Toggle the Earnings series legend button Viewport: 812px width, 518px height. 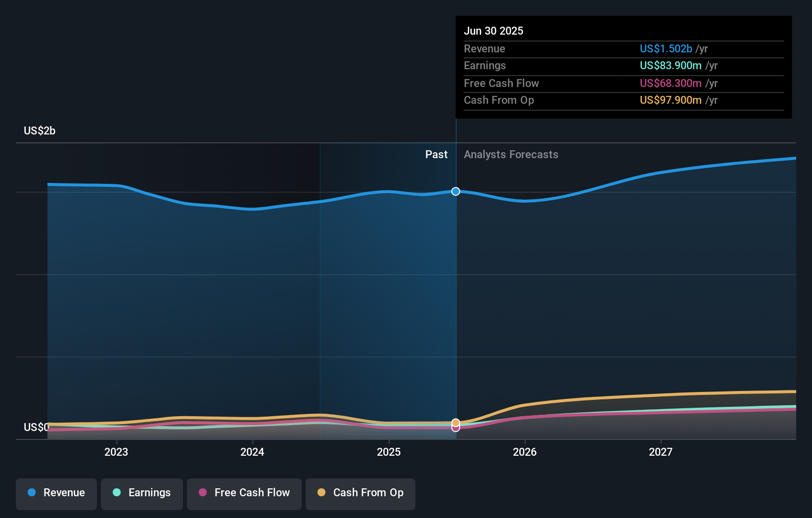pyautogui.click(x=142, y=494)
